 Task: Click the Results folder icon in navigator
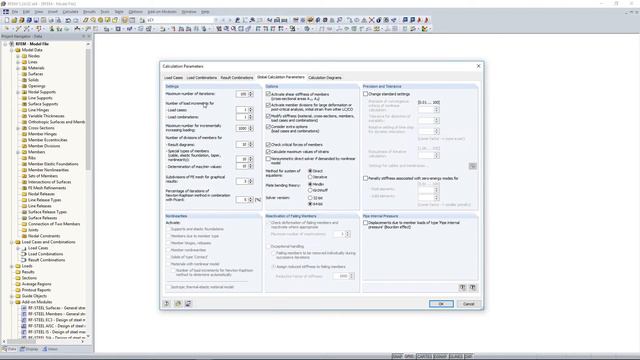click(x=18, y=272)
